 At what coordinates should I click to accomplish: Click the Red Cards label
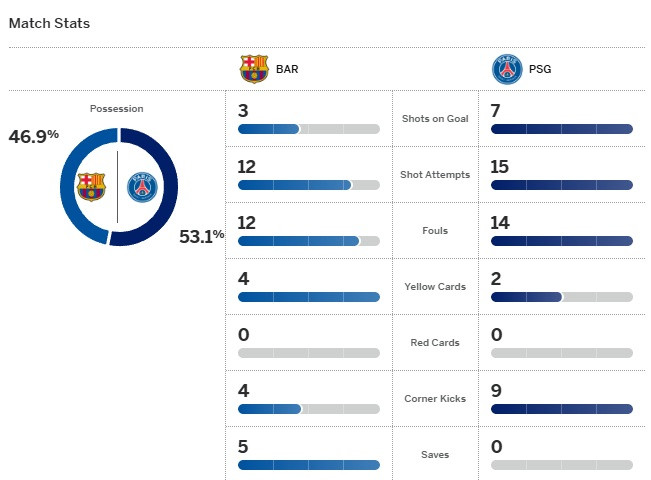(x=435, y=343)
